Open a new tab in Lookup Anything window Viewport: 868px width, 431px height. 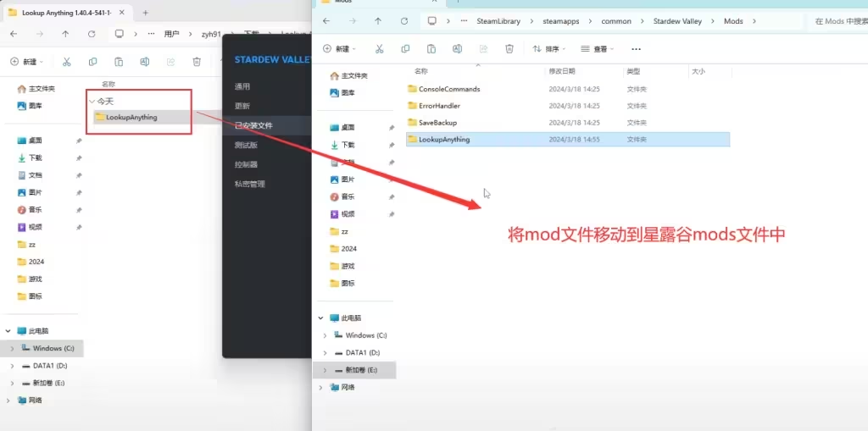(x=145, y=12)
